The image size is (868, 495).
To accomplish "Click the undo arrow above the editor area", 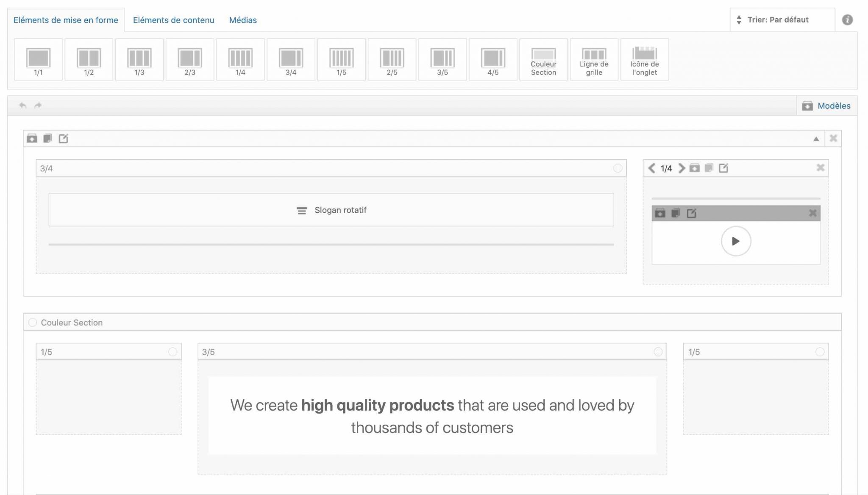I will (x=22, y=105).
